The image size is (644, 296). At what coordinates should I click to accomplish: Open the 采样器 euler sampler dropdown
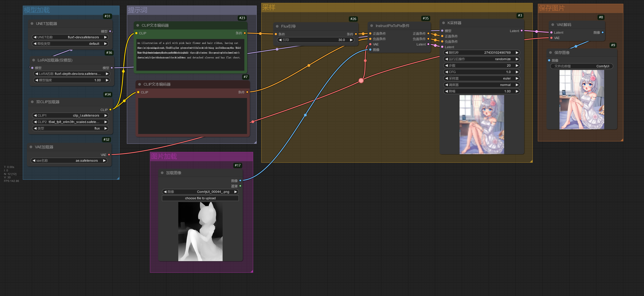pyautogui.click(x=482, y=78)
